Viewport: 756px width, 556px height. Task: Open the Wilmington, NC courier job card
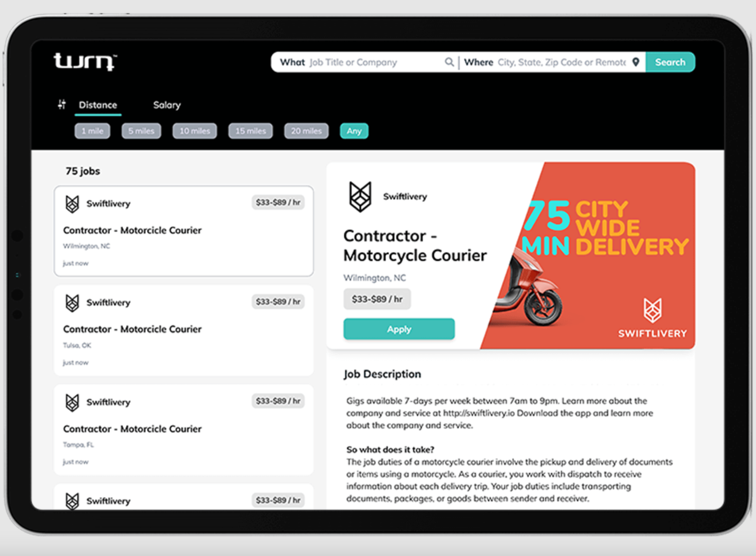[x=184, y=231]
